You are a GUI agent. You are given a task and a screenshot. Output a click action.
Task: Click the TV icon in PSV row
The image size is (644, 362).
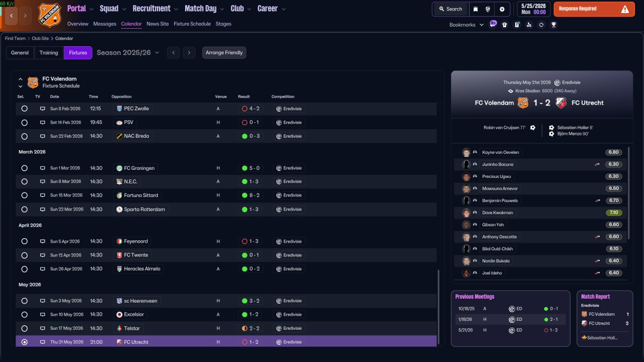click(x=43, y=122)
